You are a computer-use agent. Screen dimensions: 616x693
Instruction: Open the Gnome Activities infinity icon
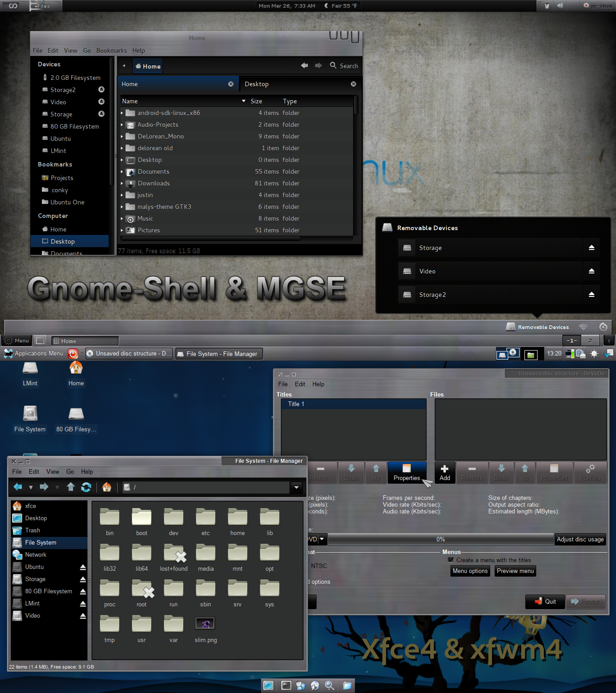13,6
